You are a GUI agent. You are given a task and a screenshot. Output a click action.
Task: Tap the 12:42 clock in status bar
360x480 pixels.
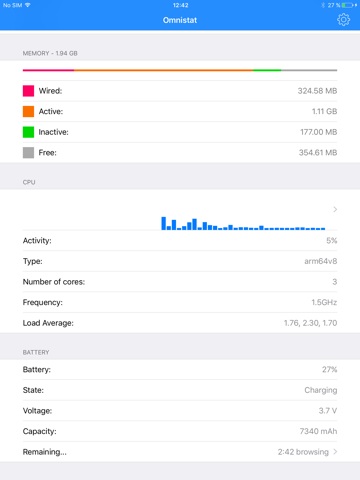click(180, 5)
